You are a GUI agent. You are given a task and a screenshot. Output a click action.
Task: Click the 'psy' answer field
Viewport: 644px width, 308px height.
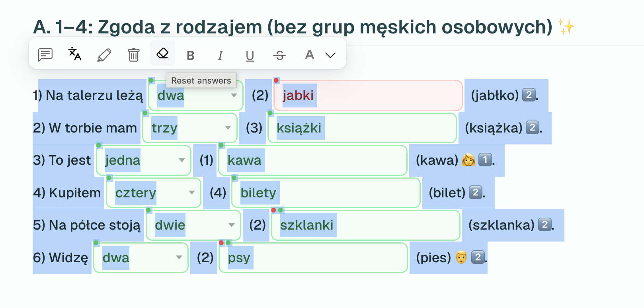click(x=313, y=258)
